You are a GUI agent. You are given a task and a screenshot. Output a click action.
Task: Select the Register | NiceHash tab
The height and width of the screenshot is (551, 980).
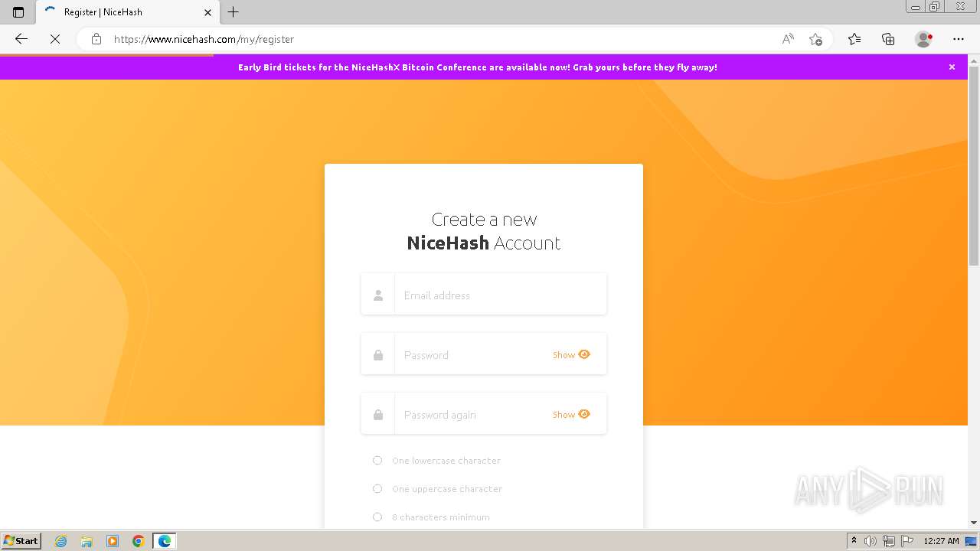pos(128,12)
